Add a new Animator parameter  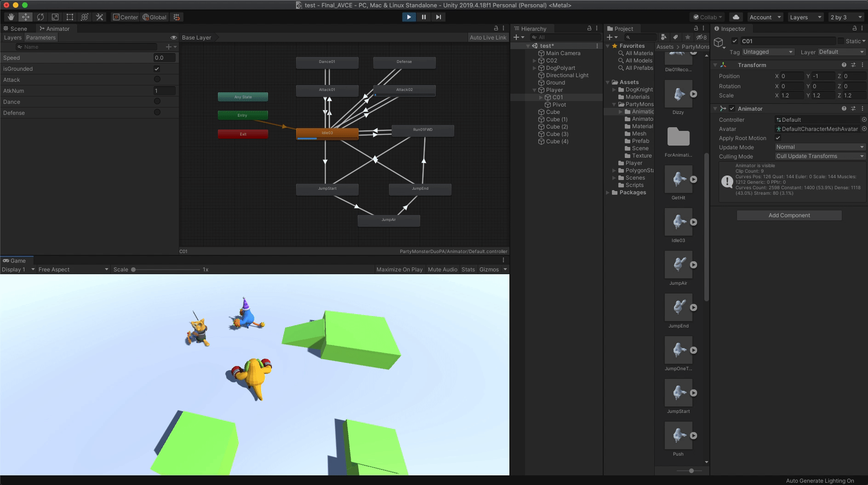click(x=171, y=47)
